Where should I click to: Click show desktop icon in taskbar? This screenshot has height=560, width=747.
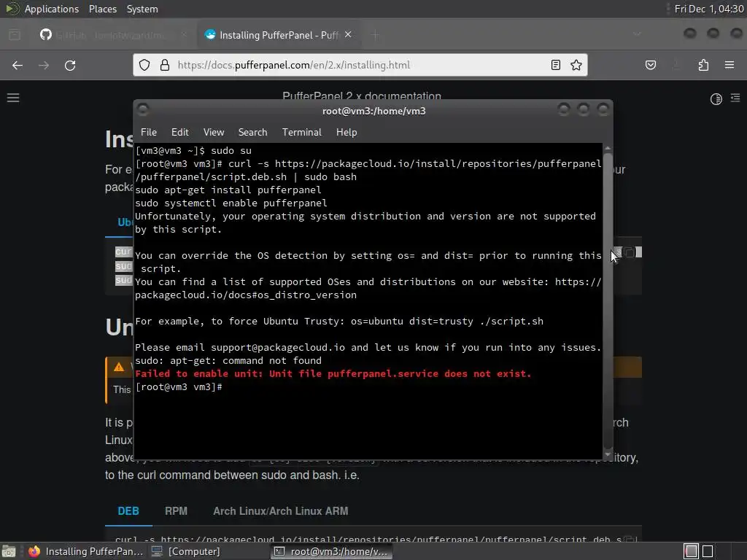[9, 551]
